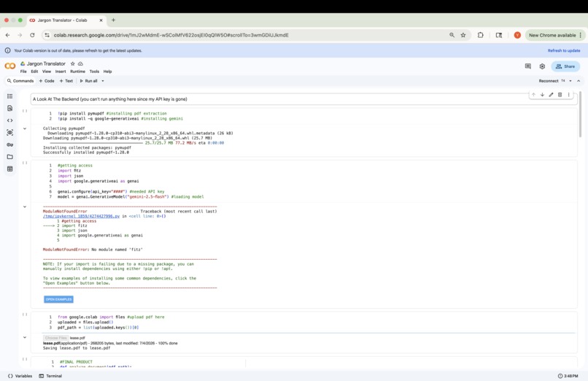Image resolution: width=588 pixels, height=381 pixels.
Task: Open the Tools menu
Action: 95,72
